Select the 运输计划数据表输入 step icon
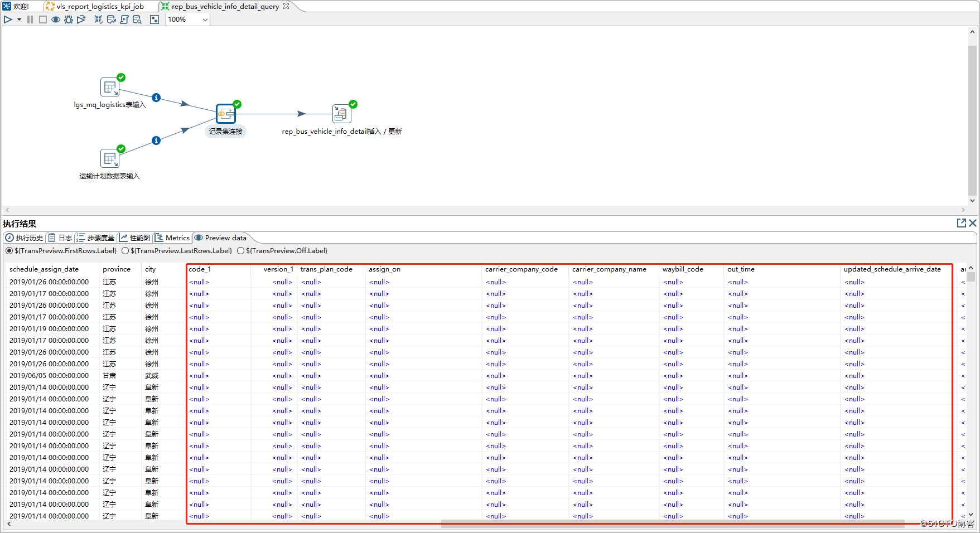 (110, 158)
